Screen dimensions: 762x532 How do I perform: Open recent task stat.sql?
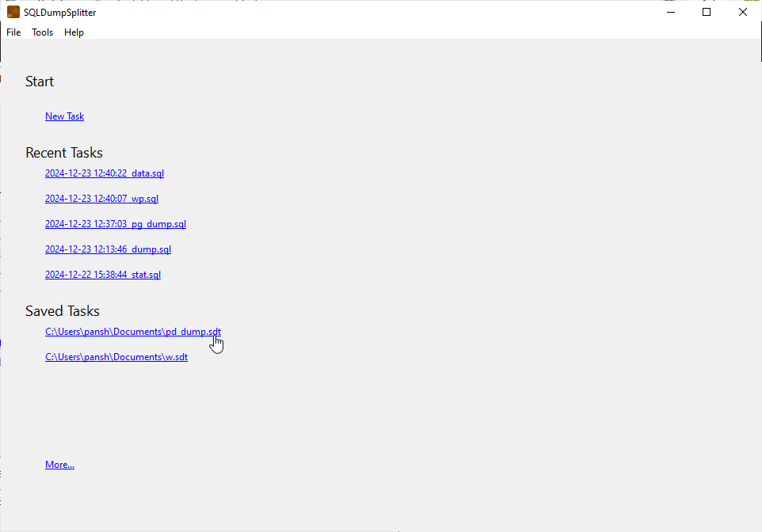tap(103, 275)
